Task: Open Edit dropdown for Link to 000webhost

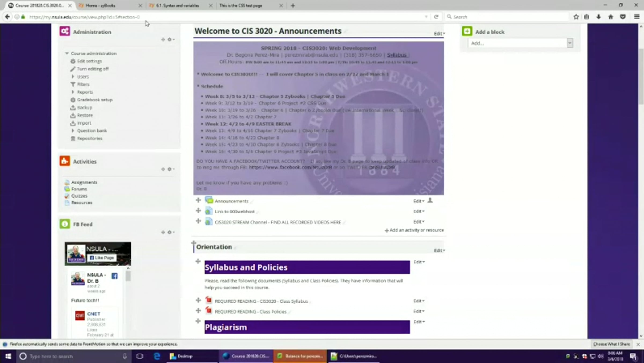Action: click(x=419, y=211)
